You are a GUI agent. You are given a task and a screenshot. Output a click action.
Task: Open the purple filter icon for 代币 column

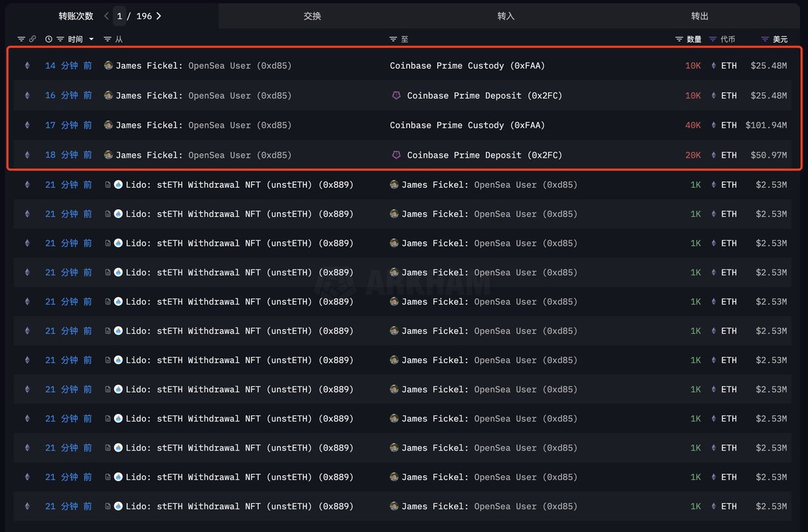pyautogui.click(x=713, y=40)
